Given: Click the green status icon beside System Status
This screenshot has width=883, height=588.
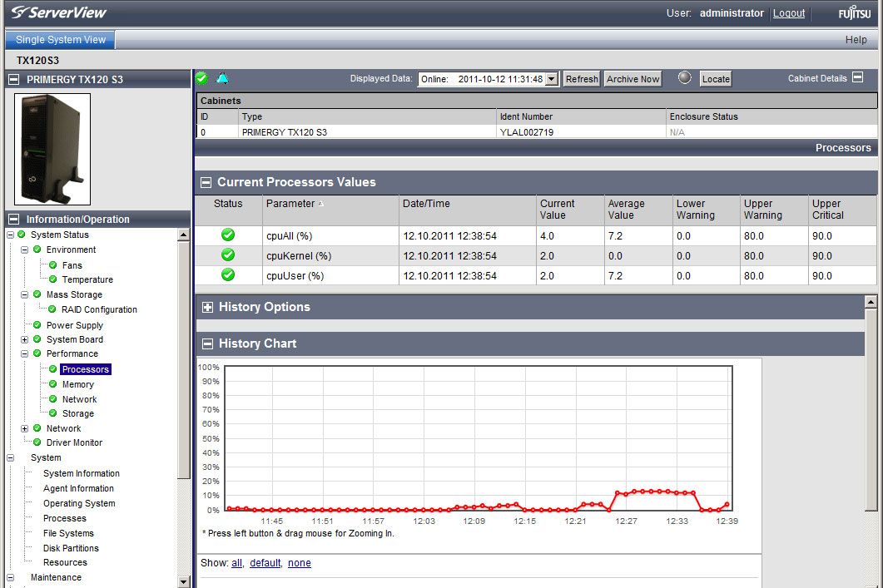Looking at the screenshot, I should [x=22, y=234].
